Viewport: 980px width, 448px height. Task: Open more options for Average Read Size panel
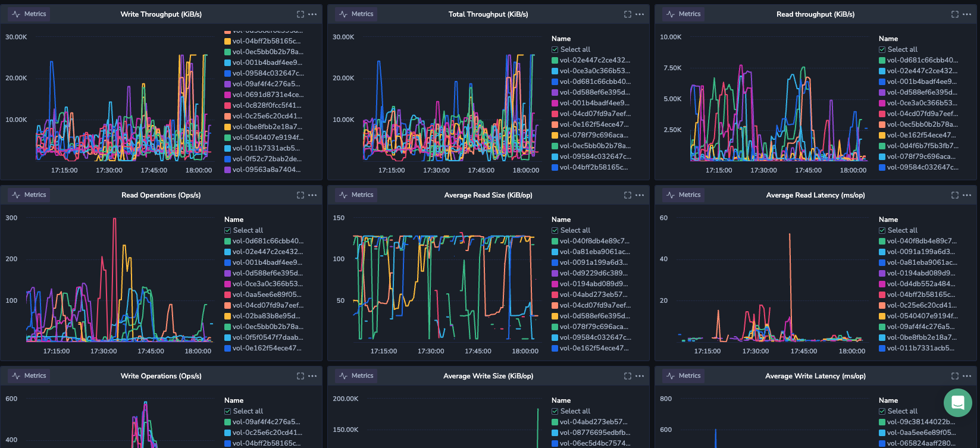click(x=640, y=195)
